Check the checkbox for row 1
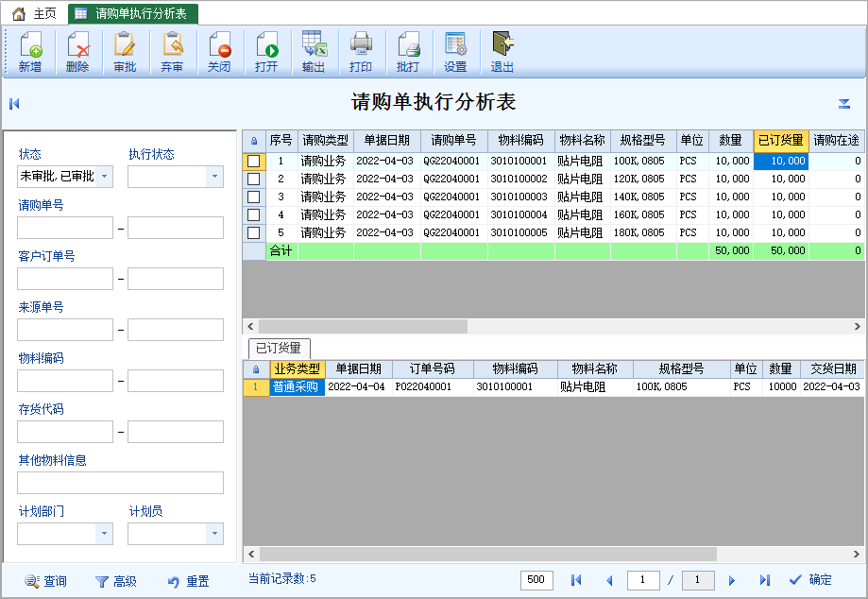This screenshot has height=599, width=868. [253, 162]
